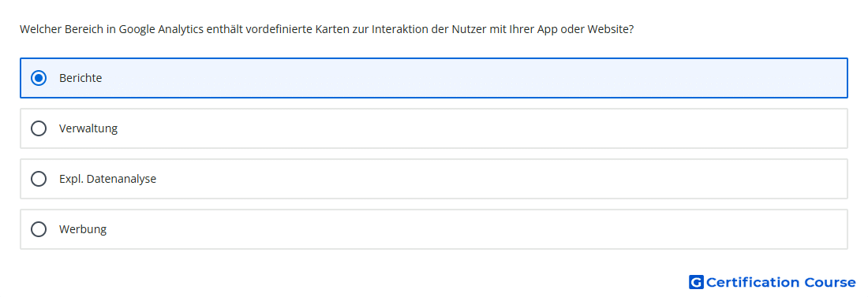Click the blue G logo icon
The image size is (868, 297).
[x=696, y=282]
